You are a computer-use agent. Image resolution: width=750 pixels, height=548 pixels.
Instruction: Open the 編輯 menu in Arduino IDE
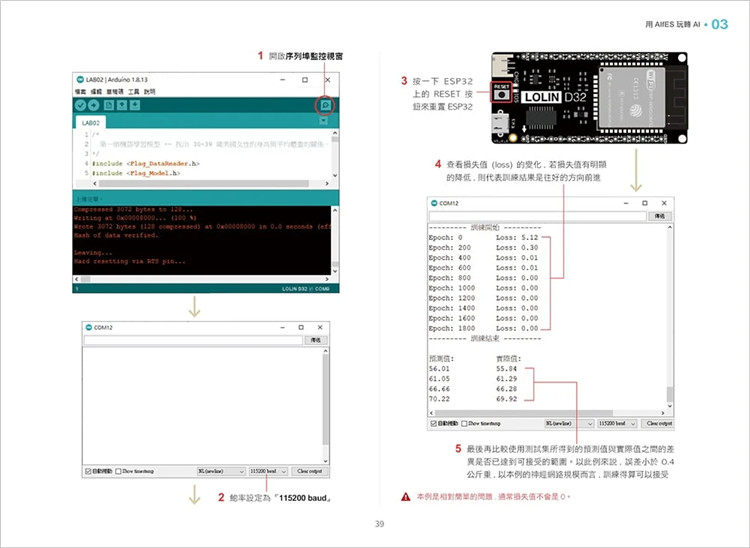(96, 91)
